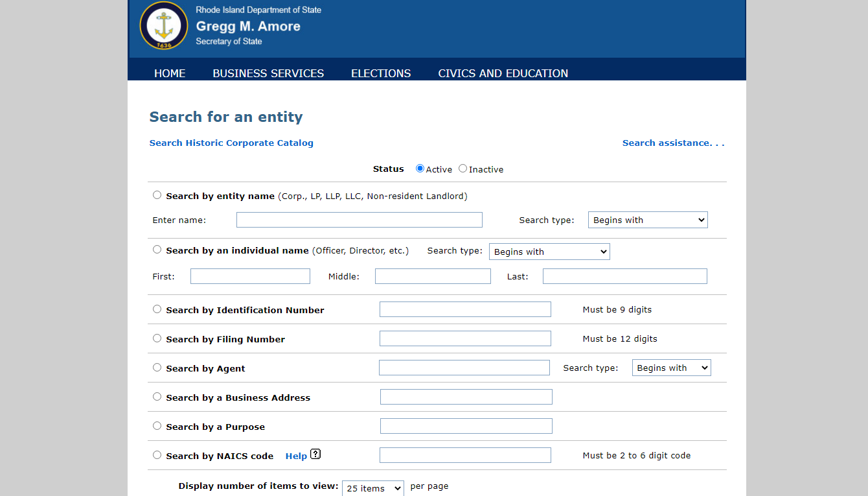Open entity name Search type dropdown
The width and height of the screenshot is (868, 496).
pos(648,220)
